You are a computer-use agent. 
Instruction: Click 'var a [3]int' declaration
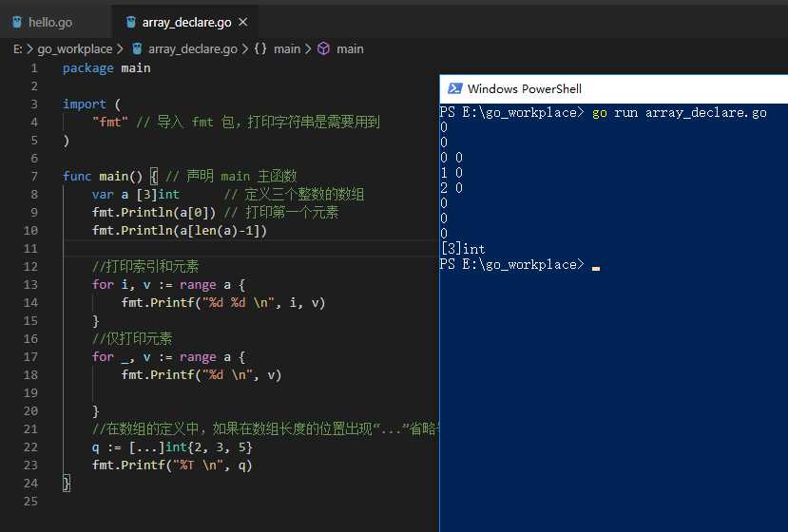point(136,195)
